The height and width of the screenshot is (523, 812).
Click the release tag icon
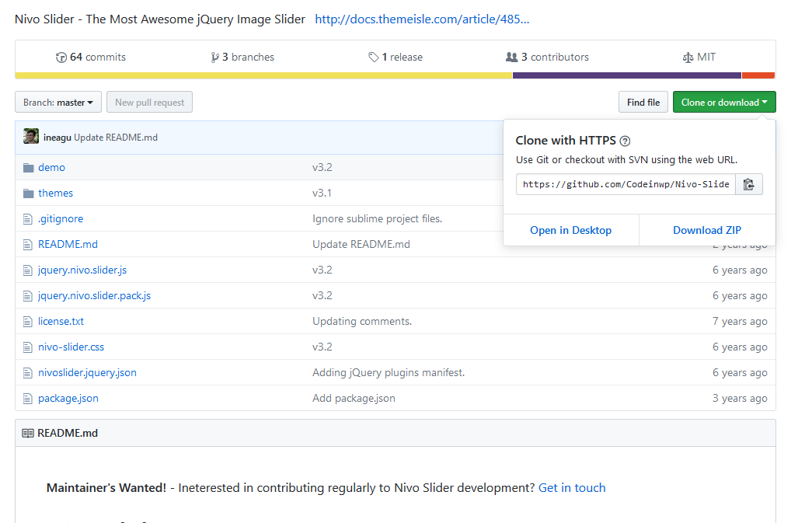tap(374, 58)
